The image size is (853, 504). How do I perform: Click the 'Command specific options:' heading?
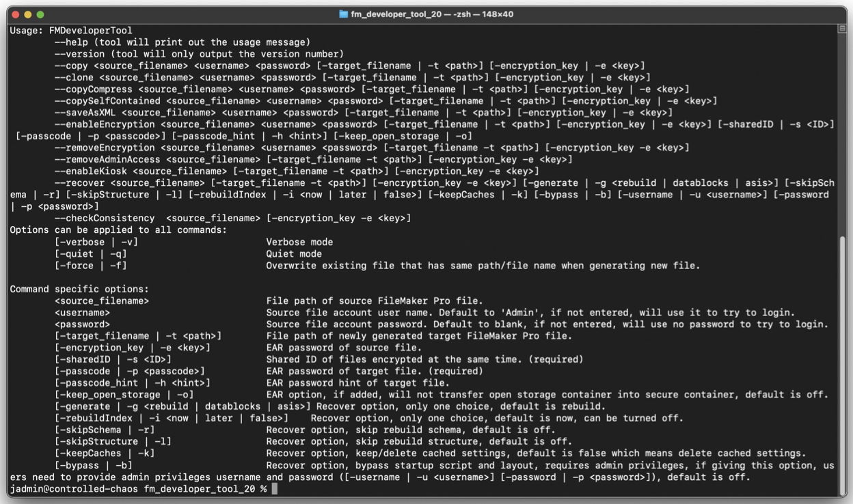[x=79, y=289]
